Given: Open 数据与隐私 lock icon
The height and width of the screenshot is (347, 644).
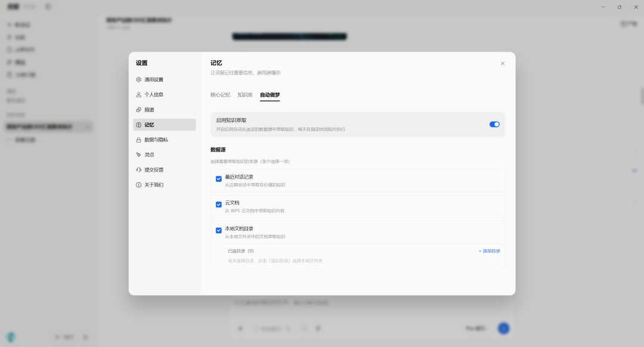Looking at the screenshot, I should [138, 140].
